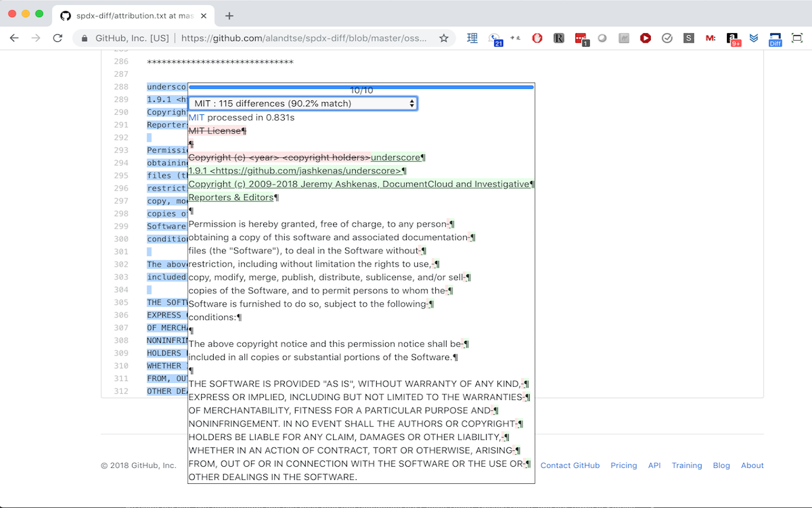This screenshot has height=508, width=812.
Task: Click the Pricing link in footer
Action: click(x=624, y=465)
